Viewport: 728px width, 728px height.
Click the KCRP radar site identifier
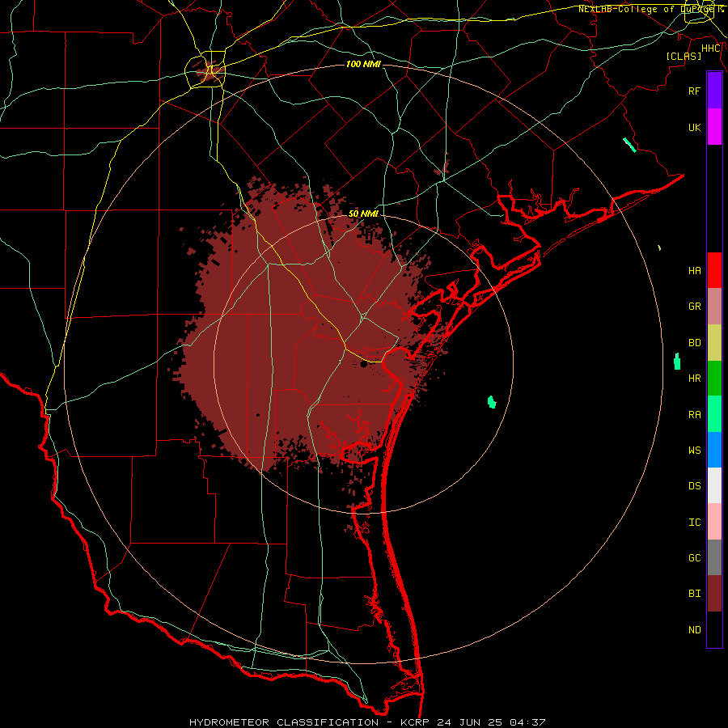(x=413, y=722)
